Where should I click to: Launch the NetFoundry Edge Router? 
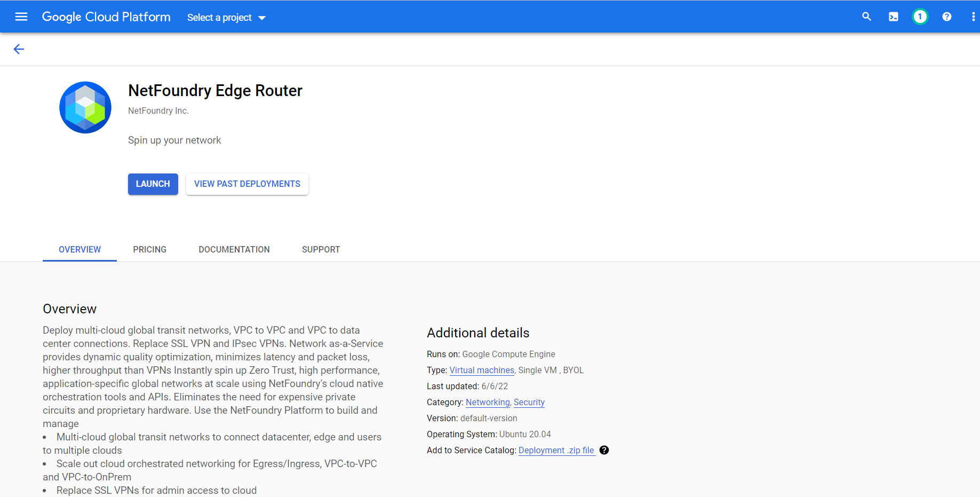[153, 184]
